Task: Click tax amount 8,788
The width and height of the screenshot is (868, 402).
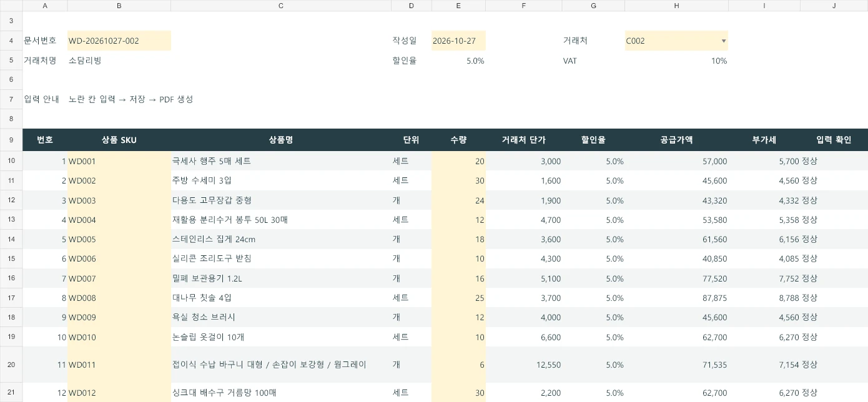Action: click(789, 298)
